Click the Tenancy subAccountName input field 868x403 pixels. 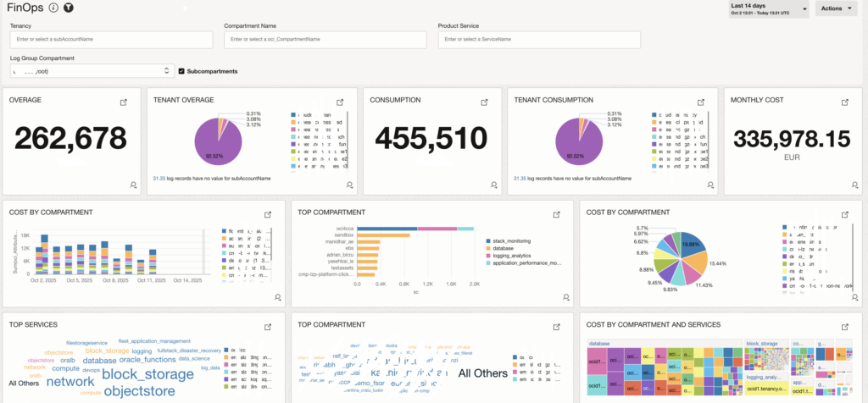pos(110,40)
